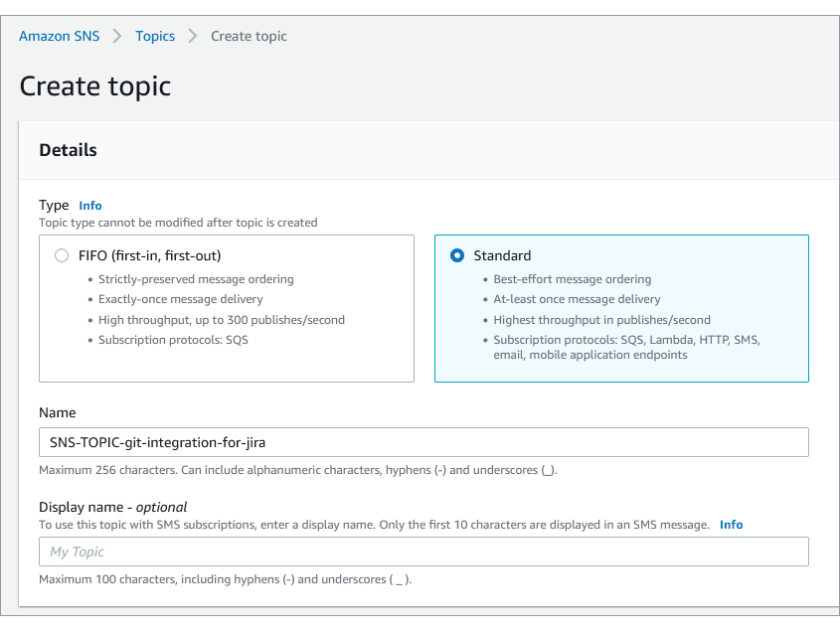840x631 pixels.
Task: Open the Info link for SMS display name
Action: [x=731, y=525]
